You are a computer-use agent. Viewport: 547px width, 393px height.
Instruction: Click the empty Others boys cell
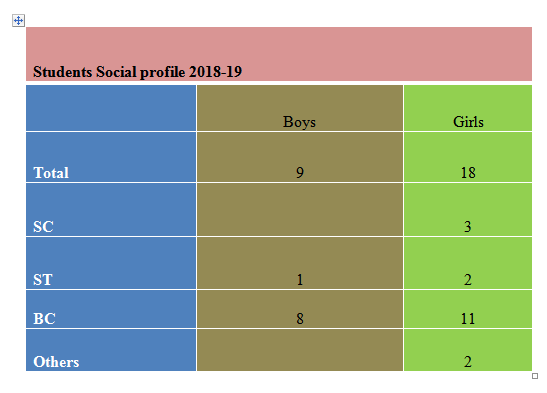[300, 350]
